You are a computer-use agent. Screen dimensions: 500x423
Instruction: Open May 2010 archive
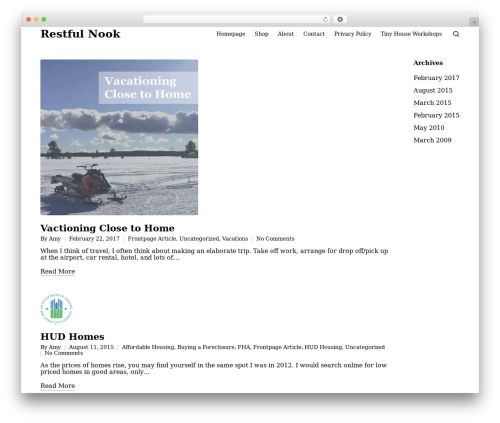[429, 128]
